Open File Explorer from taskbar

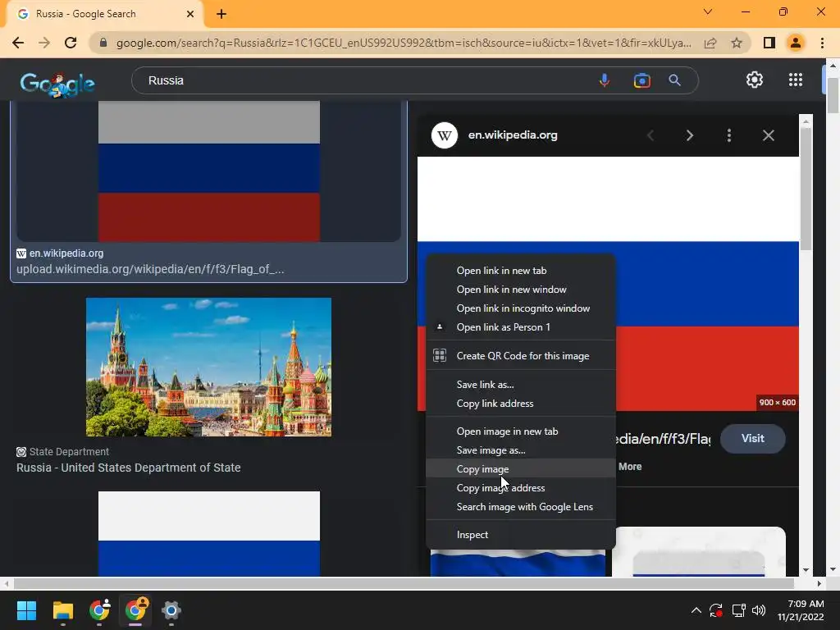pos(62,610)
